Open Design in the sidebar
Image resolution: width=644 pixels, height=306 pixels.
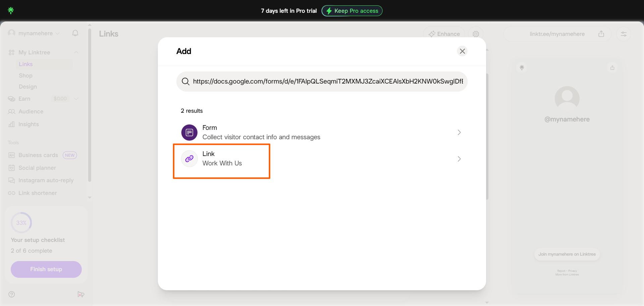pos(28,87)
